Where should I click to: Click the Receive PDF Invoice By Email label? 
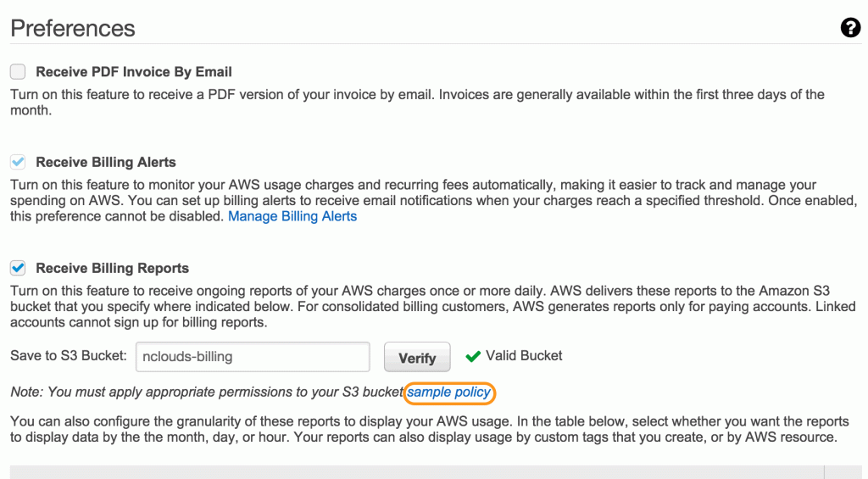click(x=133, y=72)
